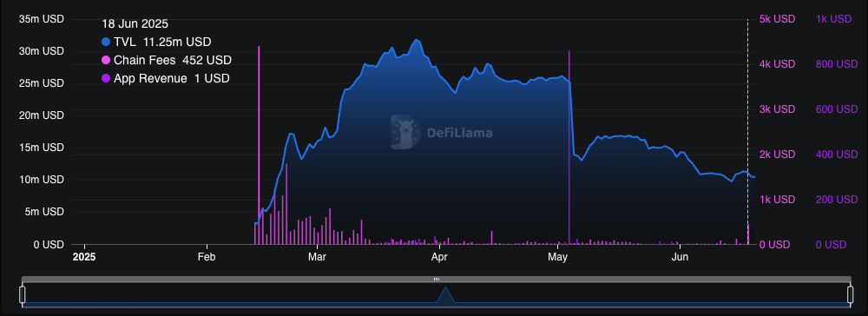This screenshot has width=868, height=316.
Task: Click the pink Chain Fees legend dot
Action: [106, 60]
